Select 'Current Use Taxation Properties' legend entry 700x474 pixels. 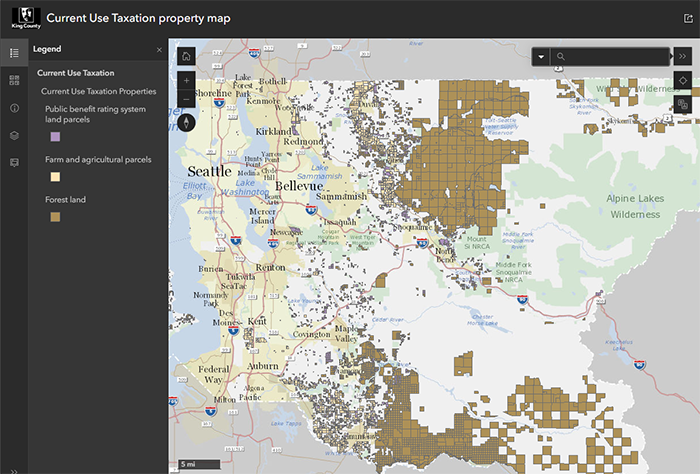pyautogui.click(x=99, y=91)
